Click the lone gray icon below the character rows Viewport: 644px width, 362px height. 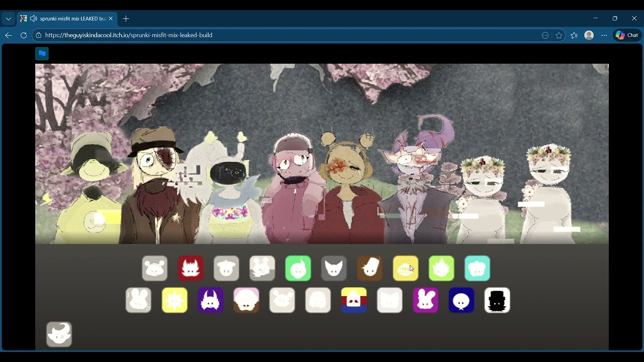pos(59,334)
